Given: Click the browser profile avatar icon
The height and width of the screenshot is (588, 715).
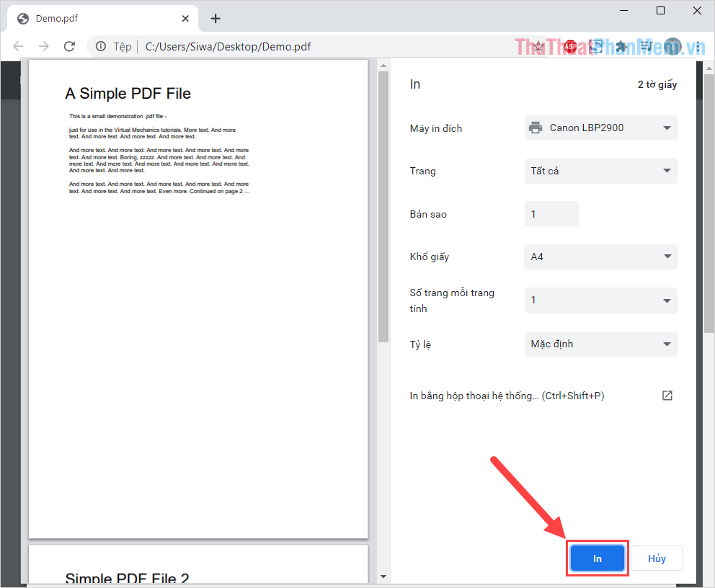Looking at the screenshot, I should coord(672,46).
